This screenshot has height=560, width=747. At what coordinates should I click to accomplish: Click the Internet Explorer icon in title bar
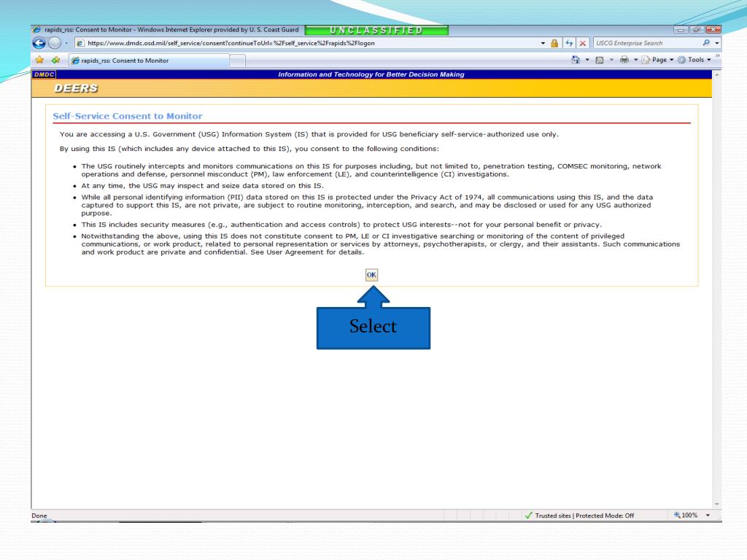click(x=36, y=29)
